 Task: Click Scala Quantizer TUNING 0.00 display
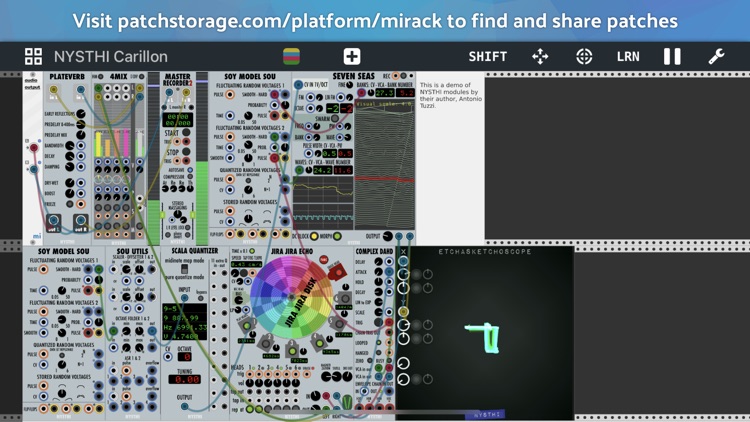[185, 379]
